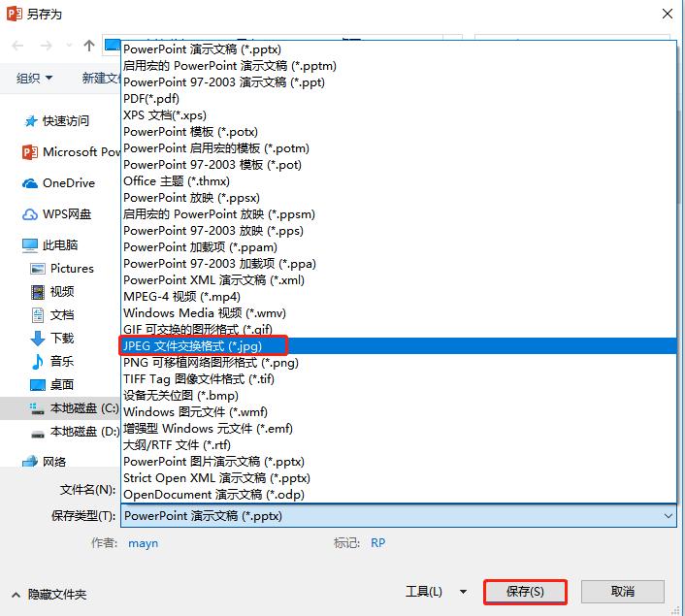The image size is (685, 616).
Task: Click the 保存(S) button
Action: [525, 592]
